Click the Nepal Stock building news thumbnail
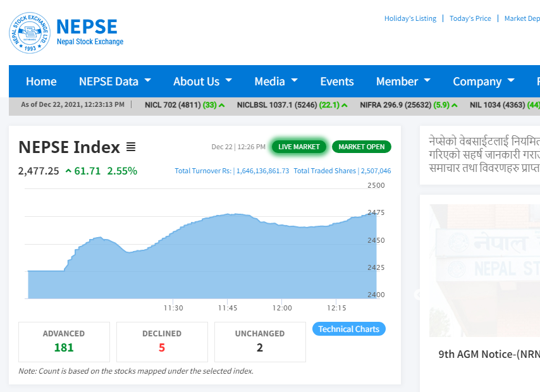The width and height of the screenshot is (540, 392). 484,271
